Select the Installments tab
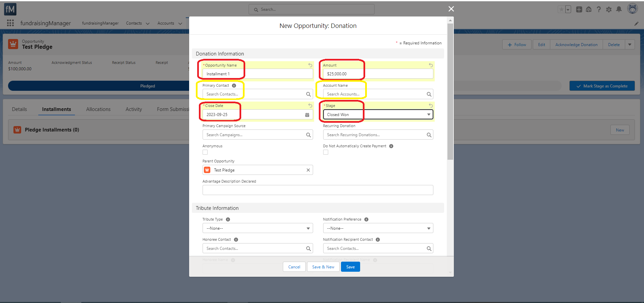The height and width of the screenshot is (303, 644). click(56, 109)
